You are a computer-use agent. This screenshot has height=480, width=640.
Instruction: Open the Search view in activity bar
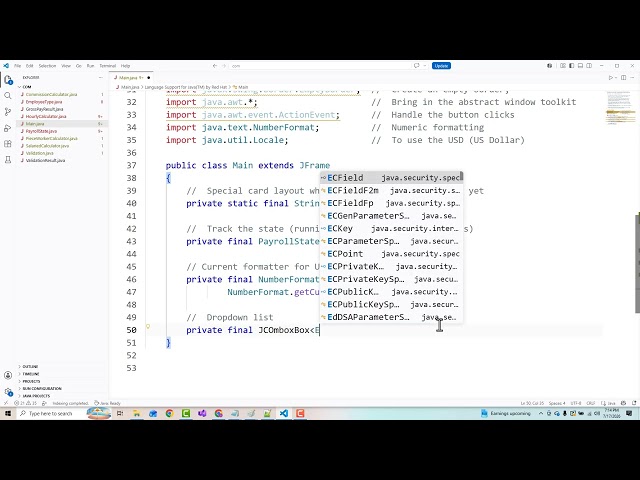pos(8,96)
